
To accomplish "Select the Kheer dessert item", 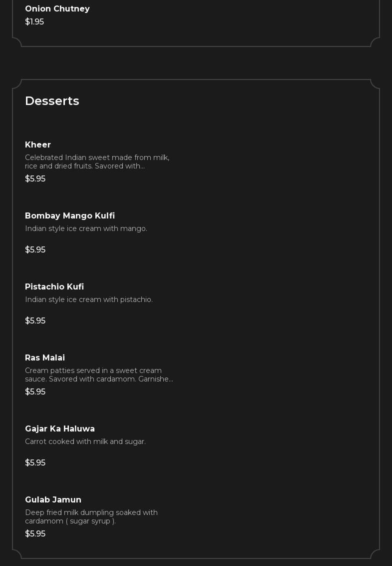I will click(x=38, y=145).
